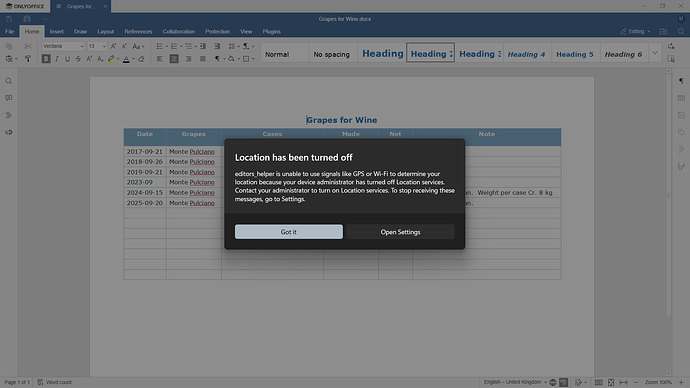This screenshot has height=388, width=690.
Task: Click the font color swatch button
Action: (126, 59)
